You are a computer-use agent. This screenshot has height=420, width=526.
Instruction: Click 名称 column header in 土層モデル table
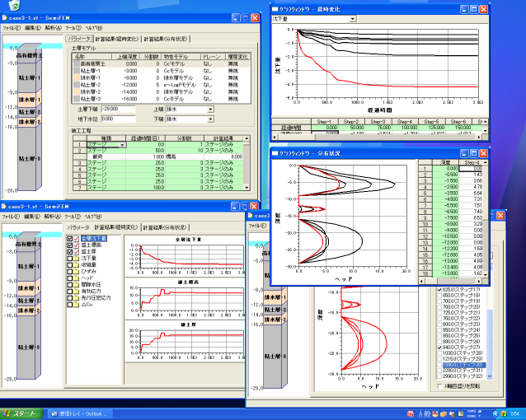(x=92, y=57)
